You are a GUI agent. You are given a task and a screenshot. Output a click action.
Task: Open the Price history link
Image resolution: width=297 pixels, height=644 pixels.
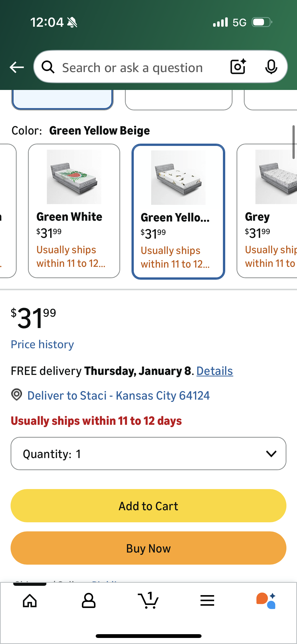[x=42, y=344]
